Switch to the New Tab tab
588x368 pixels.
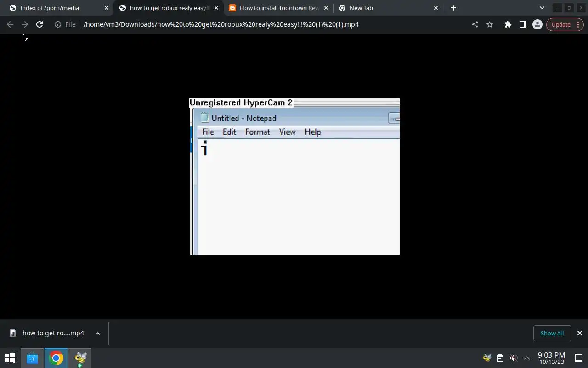(361, 8)
